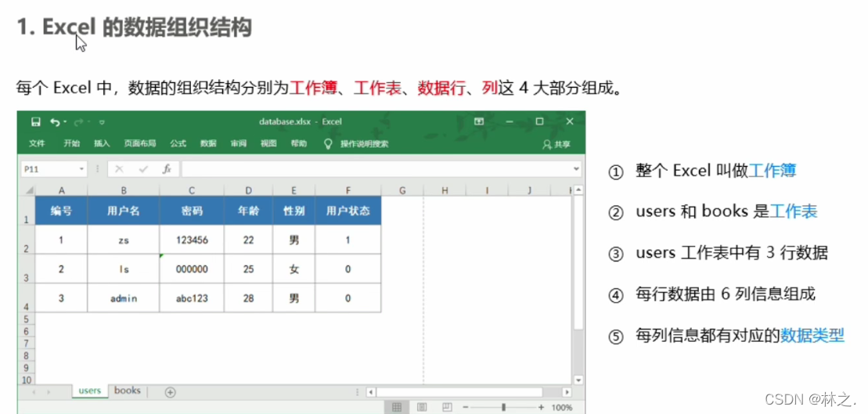This screenshot has height=414, width=868.
Task: Click the fx insert function icon
Action: click(x=167, y=169)
